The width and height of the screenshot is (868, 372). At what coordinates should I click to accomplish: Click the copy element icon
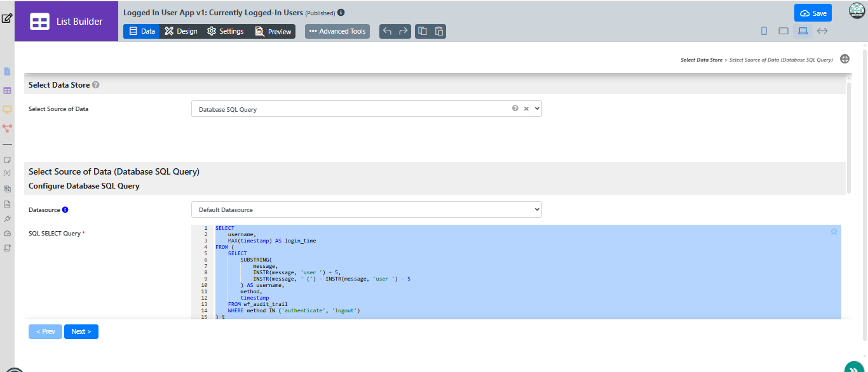pos(423,31)
